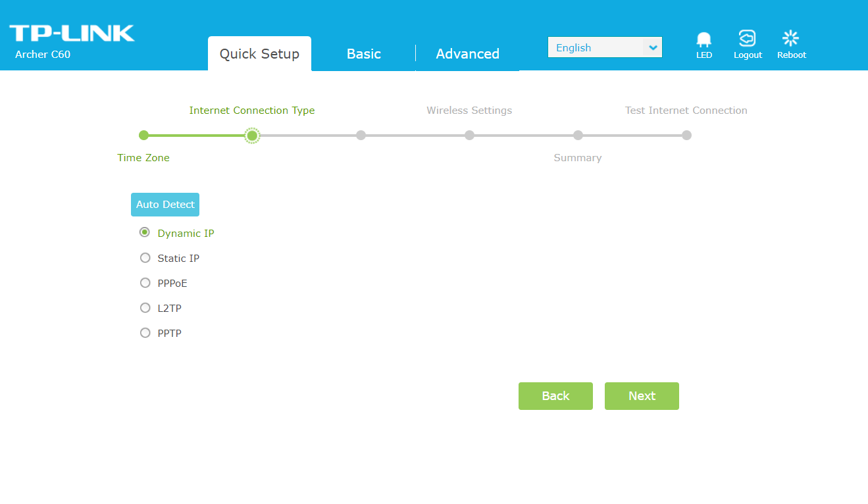Select the Quick Setup tab
This screenshot has width=868, height=504.
pyautogui.click(x=259, y=54)
